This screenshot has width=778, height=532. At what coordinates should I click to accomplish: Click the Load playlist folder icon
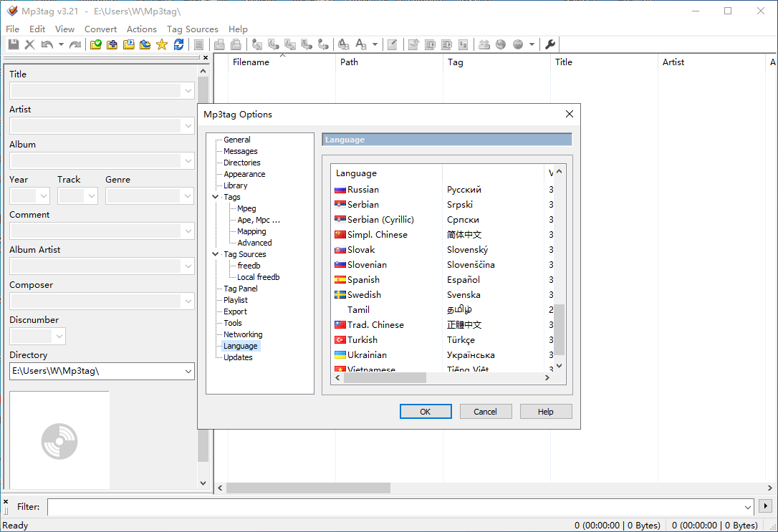(x=128, y=44)
